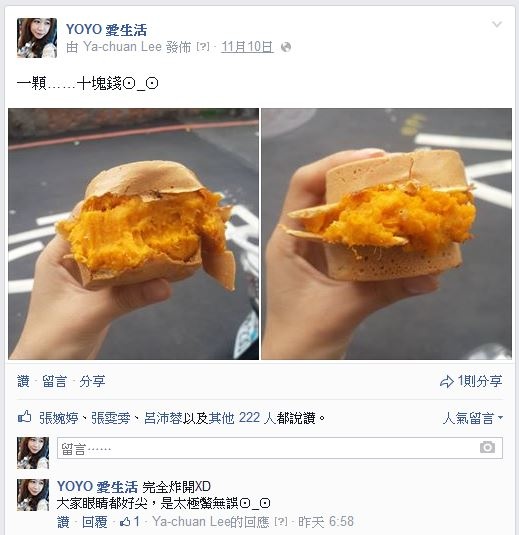Like the post with 讚

point(23,381)
